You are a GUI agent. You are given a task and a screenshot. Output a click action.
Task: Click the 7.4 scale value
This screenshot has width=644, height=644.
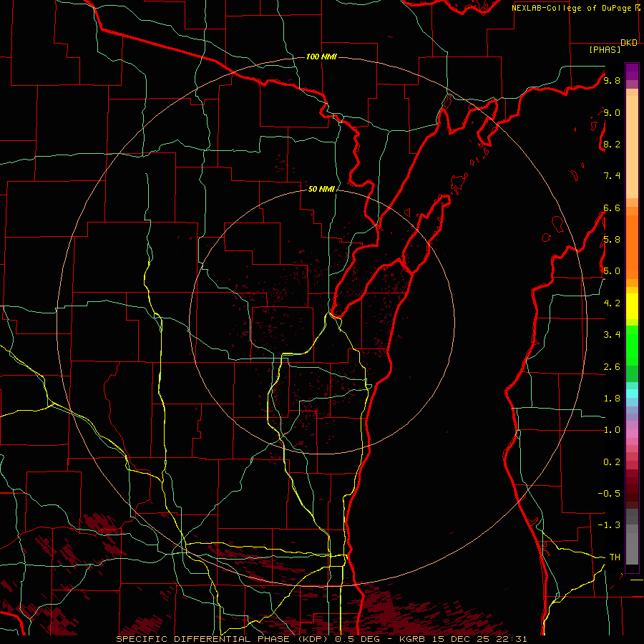(x=612, y=176)
